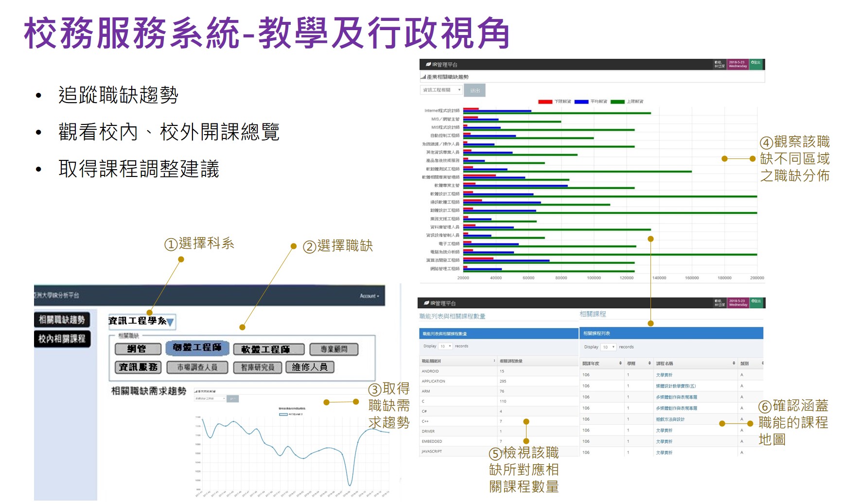The width and height of the screenshot is (842, 504).
Task: Click the 軟體專案主管 chart label
Action: (447, 186)
